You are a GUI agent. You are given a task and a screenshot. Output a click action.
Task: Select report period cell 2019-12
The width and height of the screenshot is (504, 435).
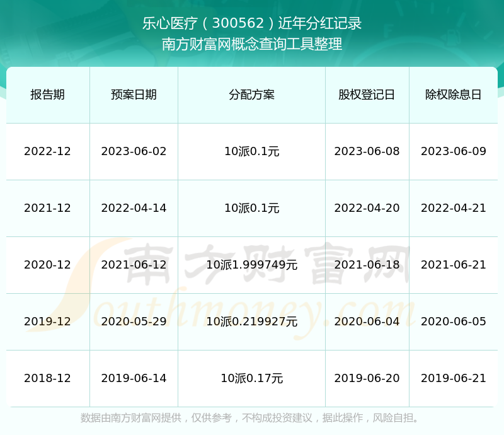[x=48, y=321]
